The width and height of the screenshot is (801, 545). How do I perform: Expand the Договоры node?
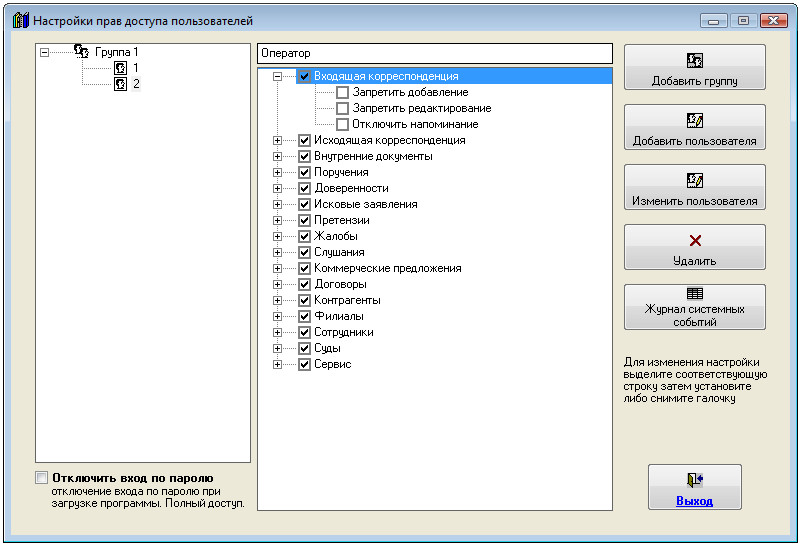[x=277, y=284]
